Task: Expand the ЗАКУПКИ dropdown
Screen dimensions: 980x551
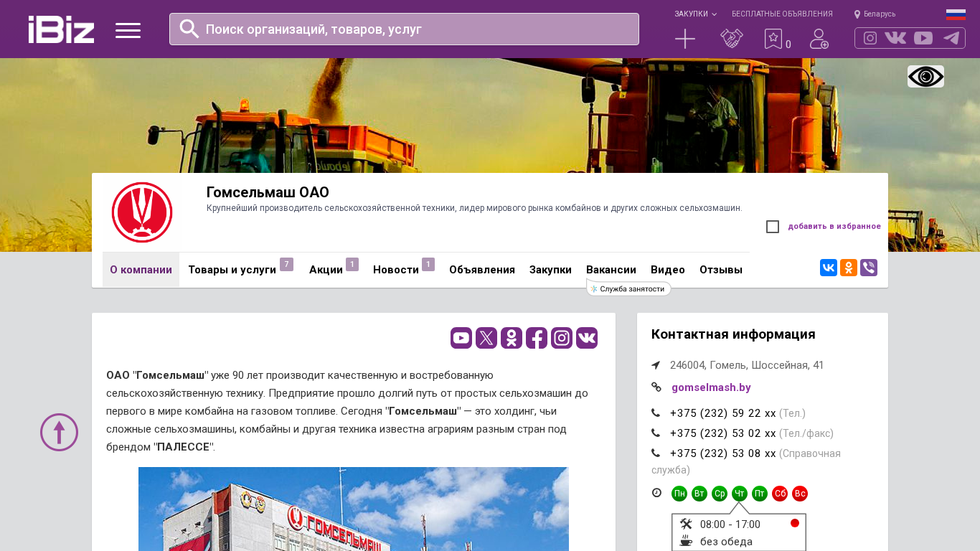Action: [x=695, y=14]
